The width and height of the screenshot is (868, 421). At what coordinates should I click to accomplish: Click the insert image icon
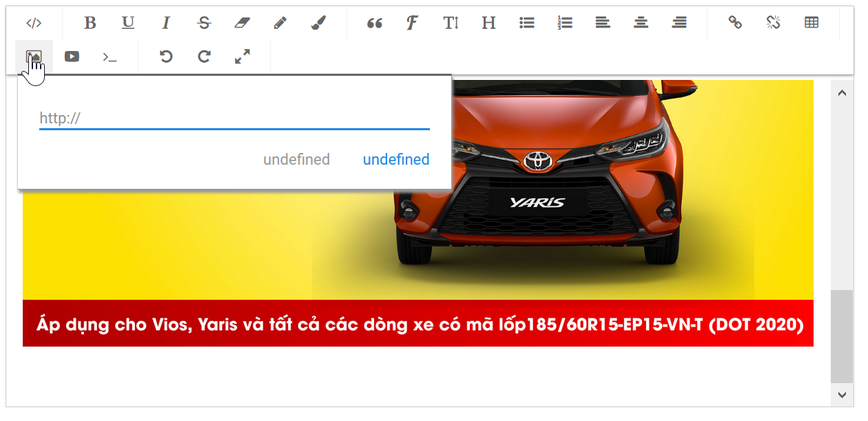tap(34, 57)
